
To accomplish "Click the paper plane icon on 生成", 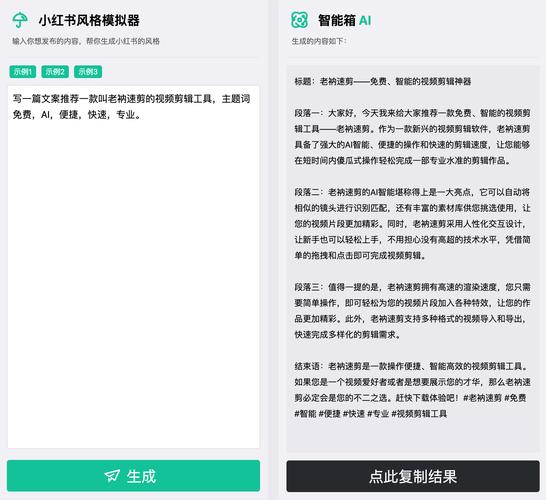I will tap(112, 476).
